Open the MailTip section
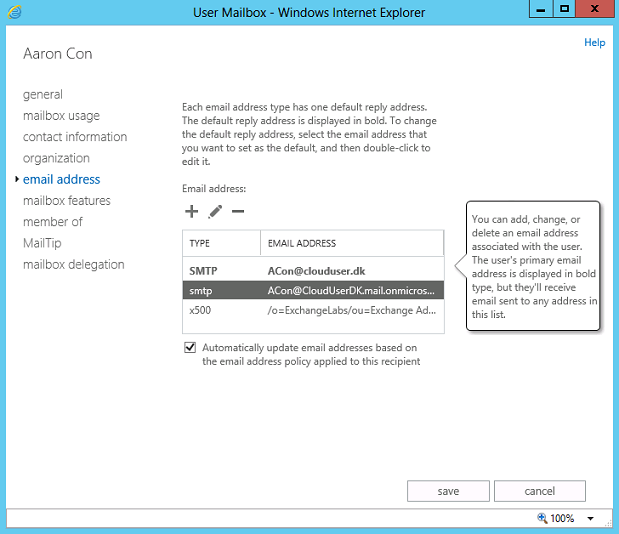619x534 pixels. (x=42, y=243)
